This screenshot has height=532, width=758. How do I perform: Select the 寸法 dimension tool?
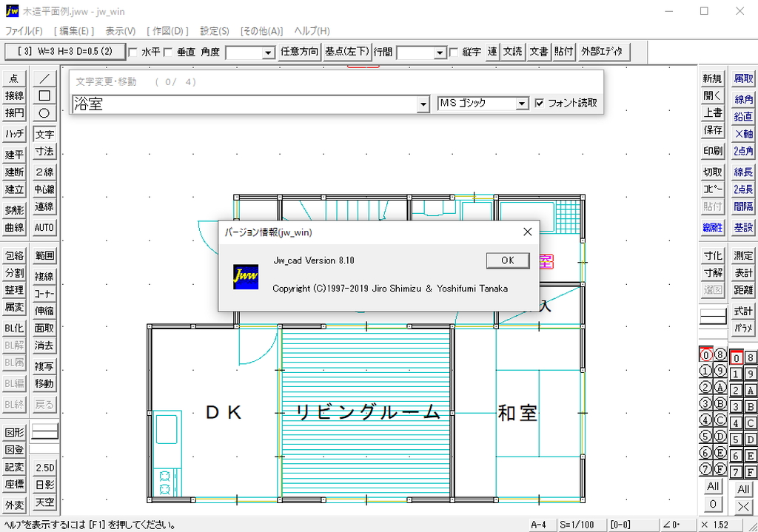[x=44, y=151]
